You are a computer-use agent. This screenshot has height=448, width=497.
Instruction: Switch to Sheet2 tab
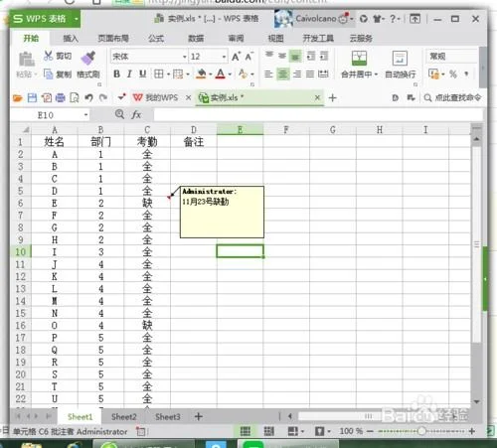coord(124,416)
